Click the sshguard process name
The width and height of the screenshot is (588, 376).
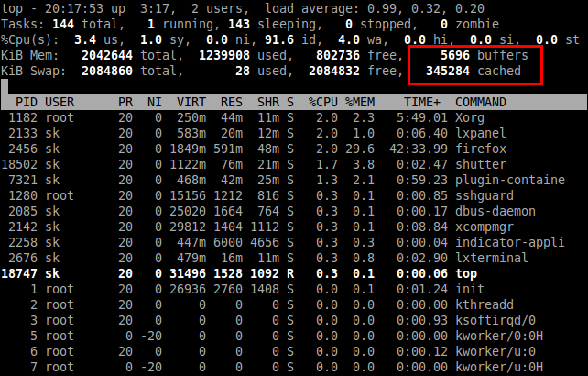click(x=485, y=195)
